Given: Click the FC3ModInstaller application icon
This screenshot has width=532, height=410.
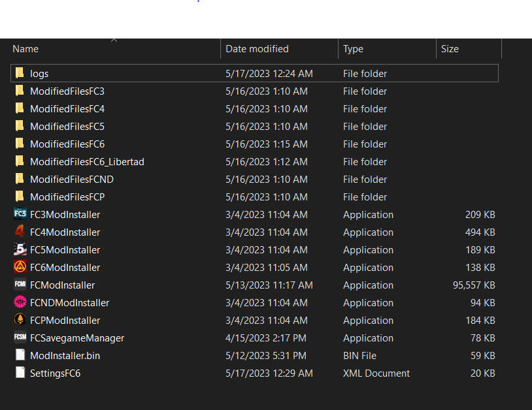Looking at the screenshot, I should [20, 214].
